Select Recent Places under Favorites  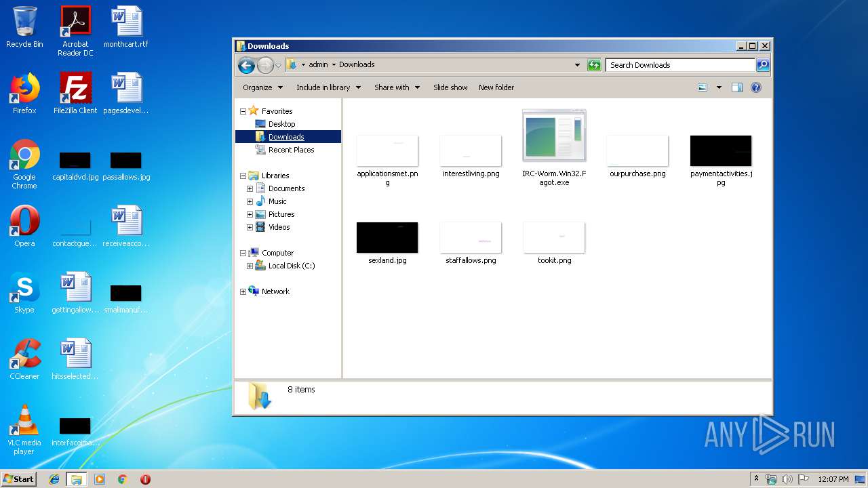[291, 150]
